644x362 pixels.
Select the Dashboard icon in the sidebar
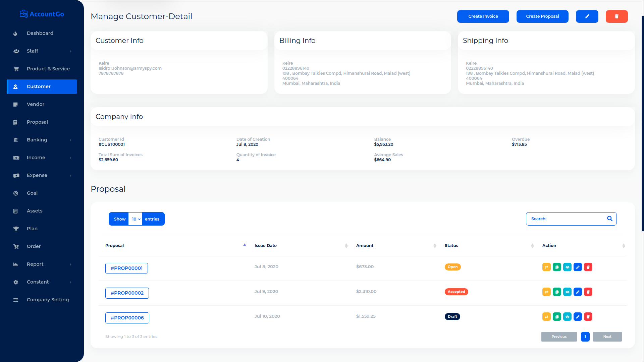(15, 33)
